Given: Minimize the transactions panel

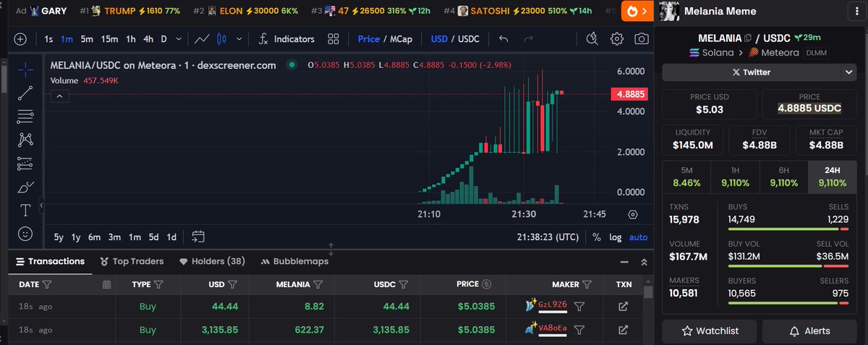Looking at the screenshot, I should (624, 262).
